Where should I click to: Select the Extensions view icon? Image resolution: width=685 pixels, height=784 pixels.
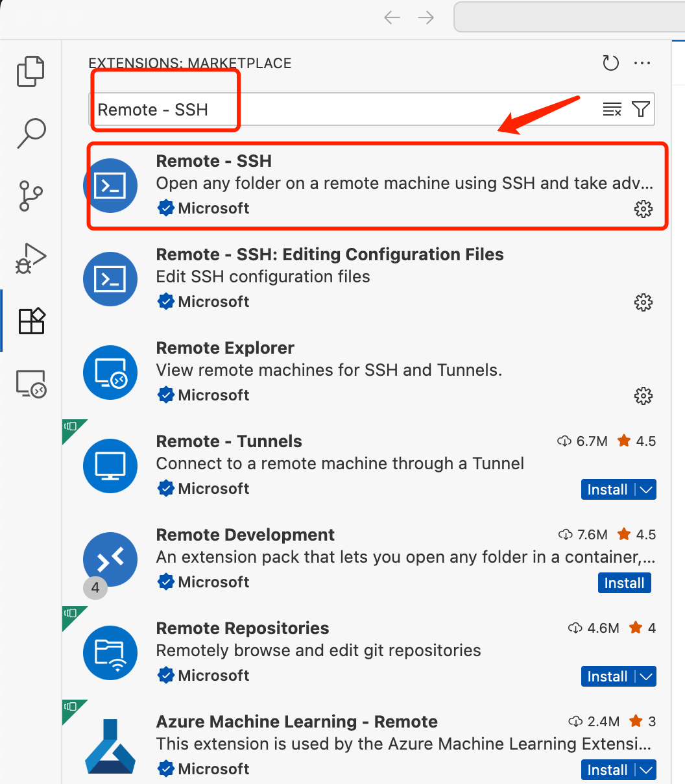click(31, 321)
